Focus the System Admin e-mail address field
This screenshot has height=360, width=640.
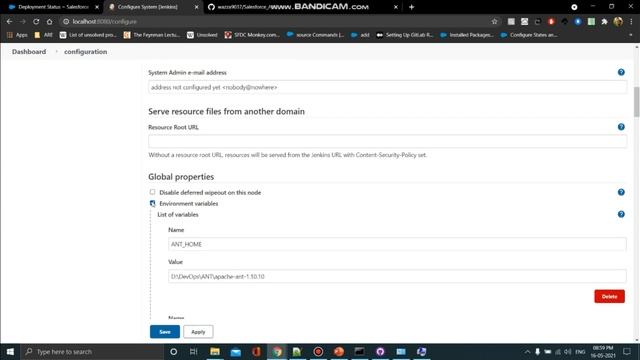387,87
